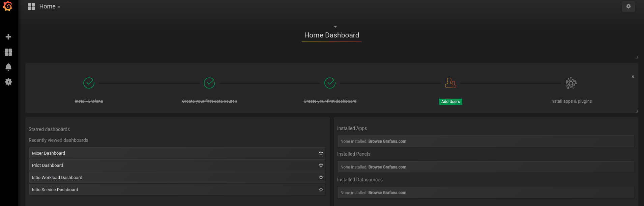Open Configuration gear in left sidebar

(x=8, y=82)
